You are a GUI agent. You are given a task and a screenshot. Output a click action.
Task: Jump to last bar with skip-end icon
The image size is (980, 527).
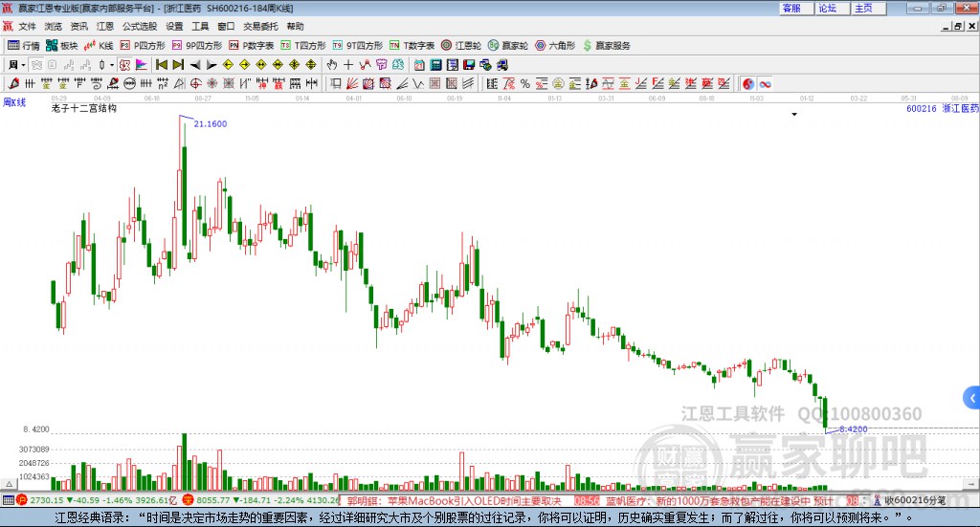coord(178,65)
